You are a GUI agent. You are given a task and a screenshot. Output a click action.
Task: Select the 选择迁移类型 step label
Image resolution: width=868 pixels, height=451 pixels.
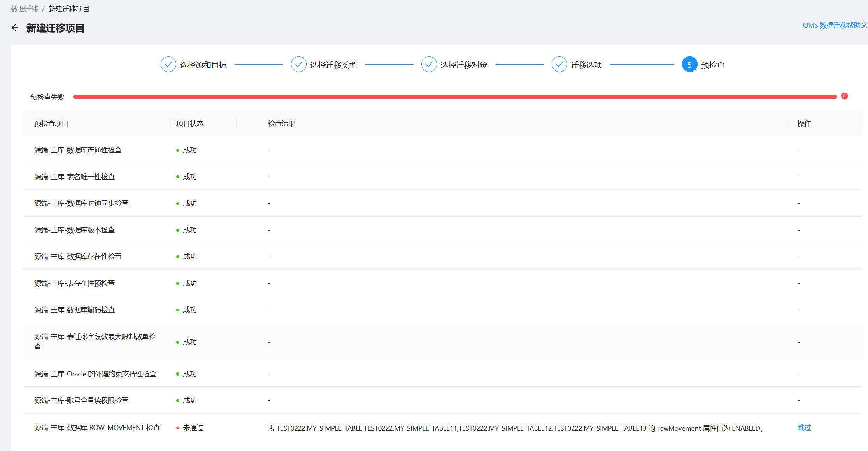click(x=333, y=65)
